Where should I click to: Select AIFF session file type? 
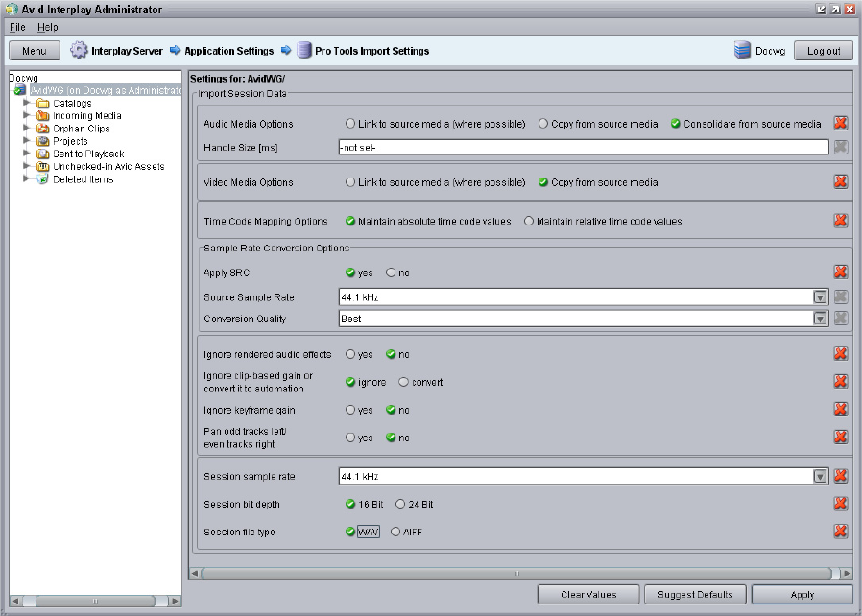pyautogui.click(x=395, y=532)
